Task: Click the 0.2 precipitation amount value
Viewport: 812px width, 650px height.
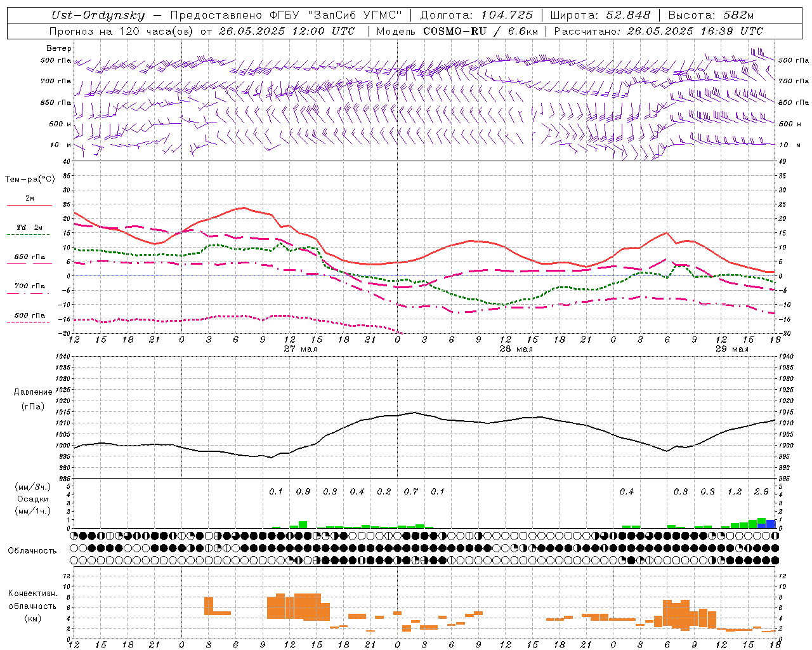Action: (384, 491)
